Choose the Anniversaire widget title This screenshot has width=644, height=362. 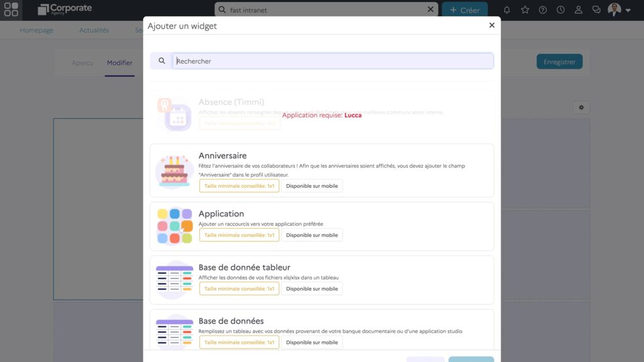pos(223,156)
